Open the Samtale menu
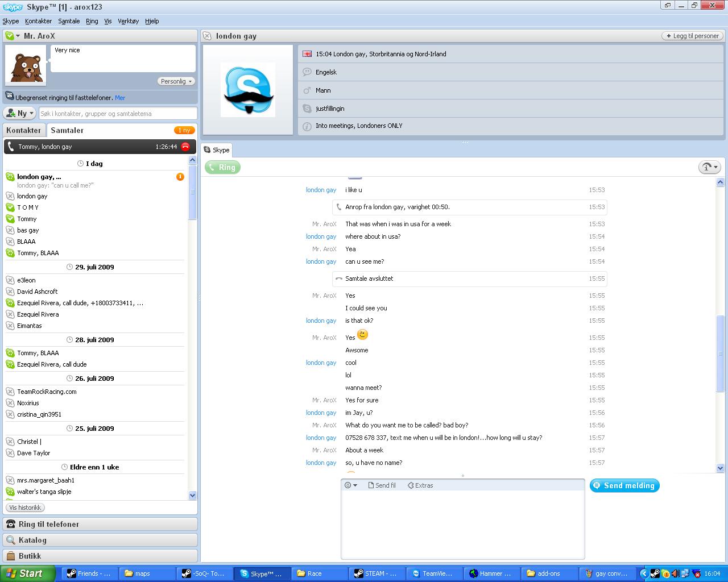The image size is (728, 582). [69, 21]
